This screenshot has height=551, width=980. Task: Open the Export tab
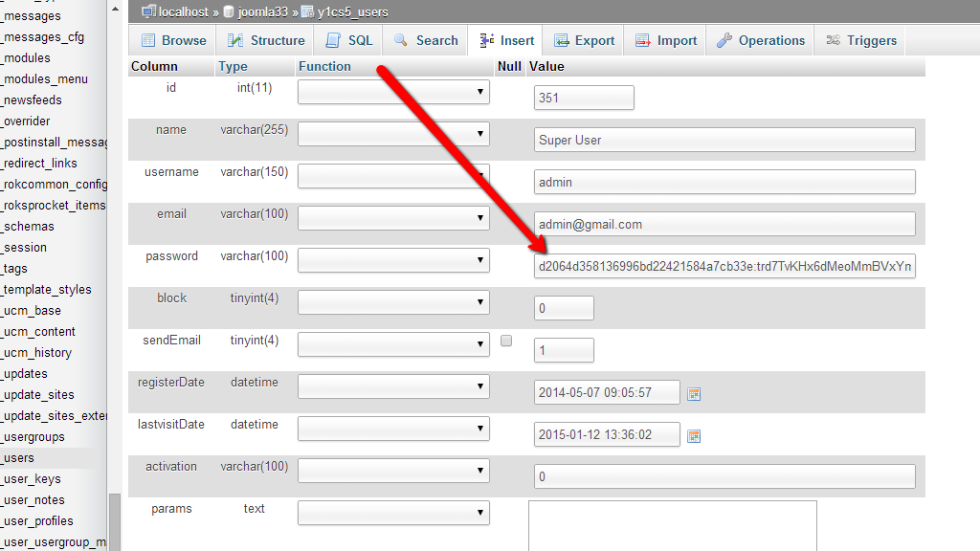pos(584,40)
